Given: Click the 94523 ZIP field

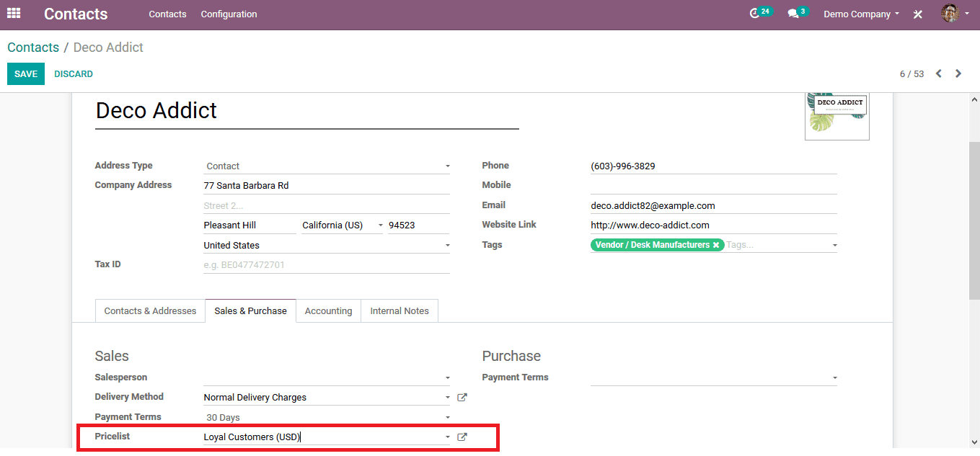Looking at the screenshot, I should coord(418,225).
